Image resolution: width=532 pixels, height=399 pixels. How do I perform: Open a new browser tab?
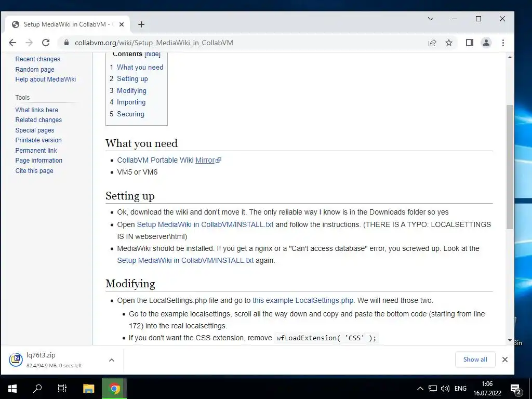point(141,24)
